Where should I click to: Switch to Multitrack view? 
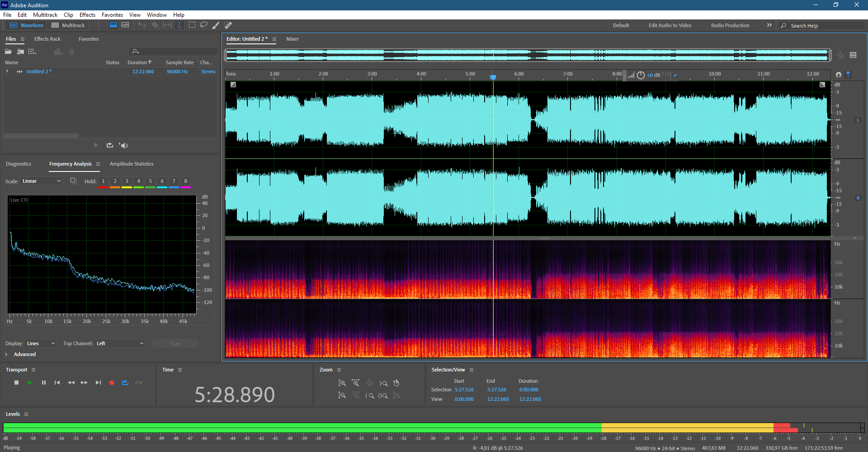[68, 25]
